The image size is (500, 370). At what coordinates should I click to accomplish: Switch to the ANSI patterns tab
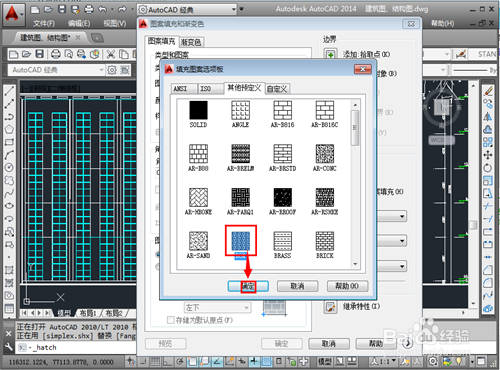(x=183, y=89)
